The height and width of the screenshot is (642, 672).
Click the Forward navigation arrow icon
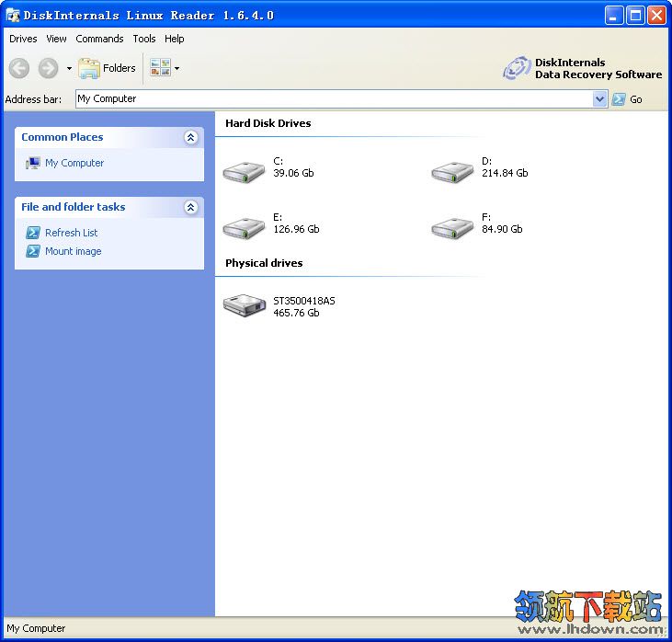(48, 68)
